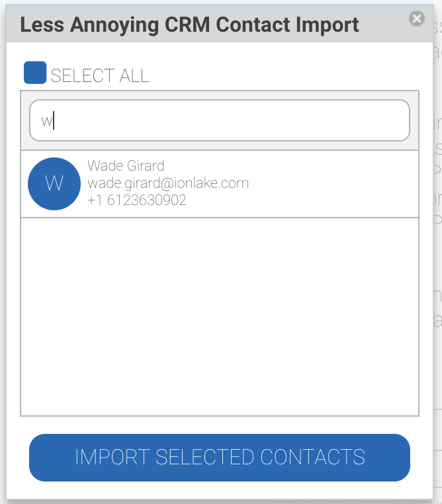This screenshot has height=504, width=442.
Task: Click the letter W inside the avatar
Action: click(54, 183)
